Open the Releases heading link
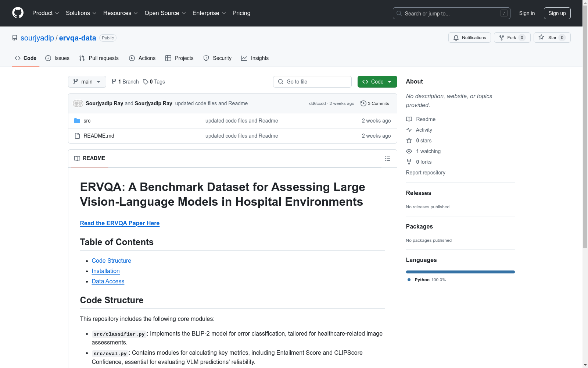Screen dimensions: 588x368 (x=419, y=193)
